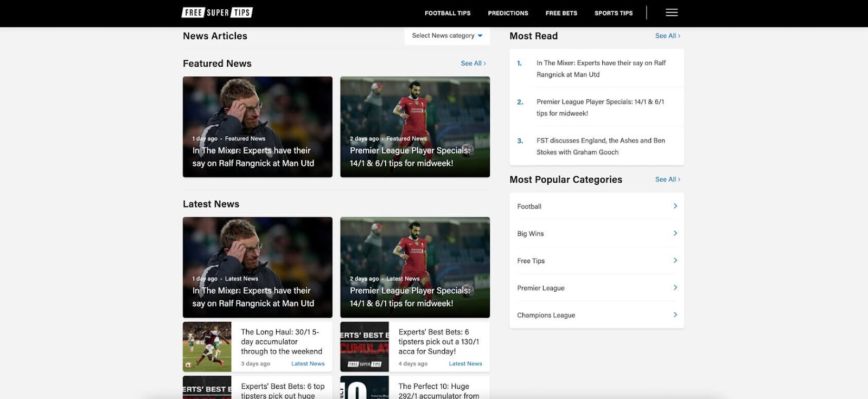868x399 pixels.
Task: Open Featured News Ralf Rangnick article card
Action: click(x=258, y=127)
